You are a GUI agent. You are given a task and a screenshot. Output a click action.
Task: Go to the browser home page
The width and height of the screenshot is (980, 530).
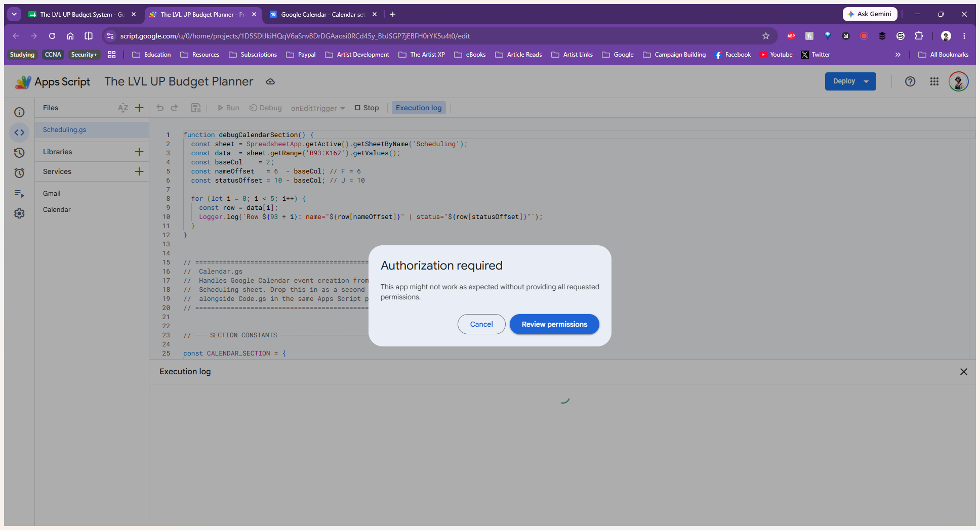click(70, 36)
